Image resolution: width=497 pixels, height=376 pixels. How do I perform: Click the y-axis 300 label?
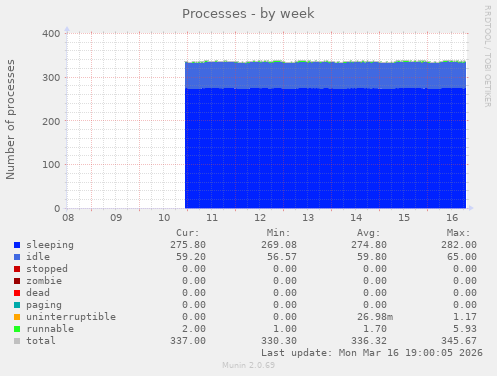pyautogui.click(x=51, y=78)
